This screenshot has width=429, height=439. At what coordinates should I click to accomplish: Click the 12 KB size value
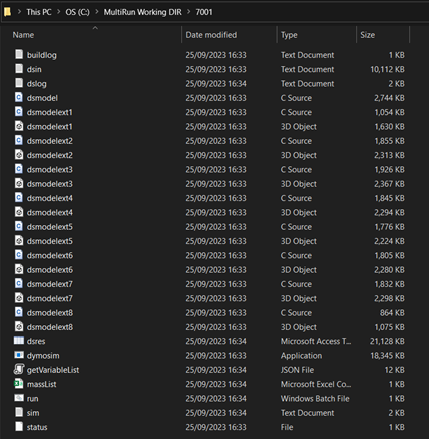[x=394, y=370]
